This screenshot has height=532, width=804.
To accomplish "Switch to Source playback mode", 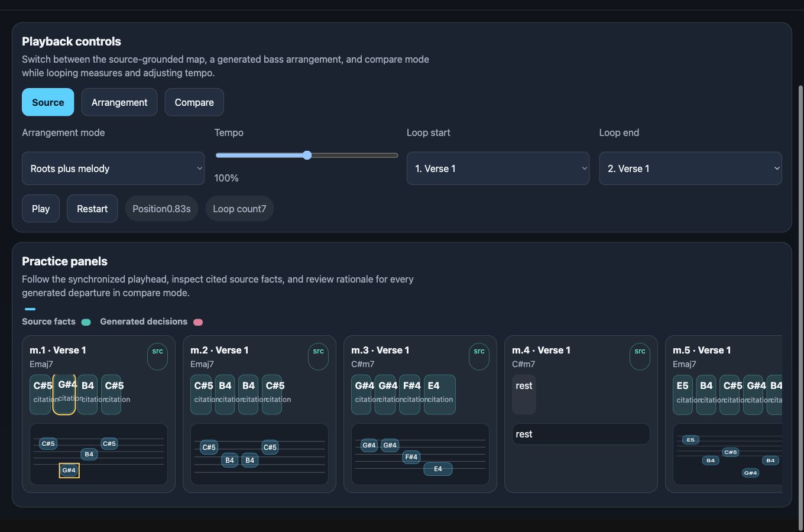I will click(x=48, y=102).
